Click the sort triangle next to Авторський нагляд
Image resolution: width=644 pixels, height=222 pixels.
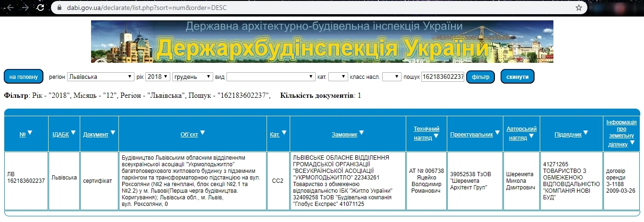(531, 137)
